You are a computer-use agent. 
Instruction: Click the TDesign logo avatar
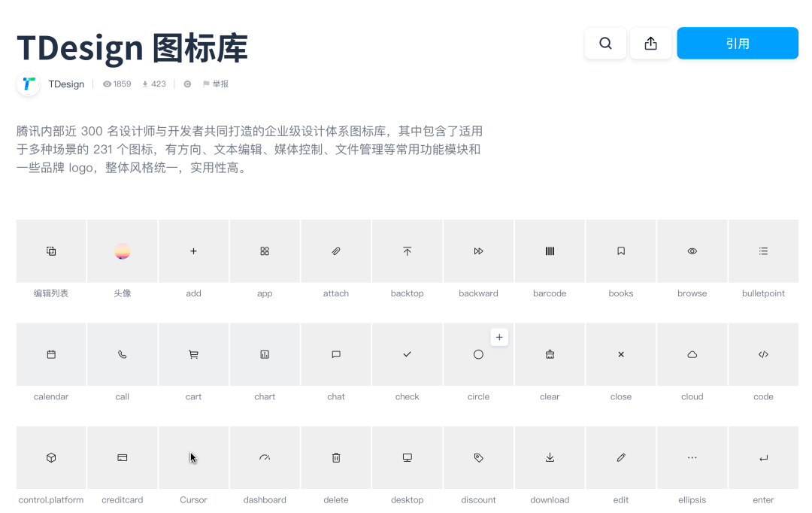(x=29, y=84)
